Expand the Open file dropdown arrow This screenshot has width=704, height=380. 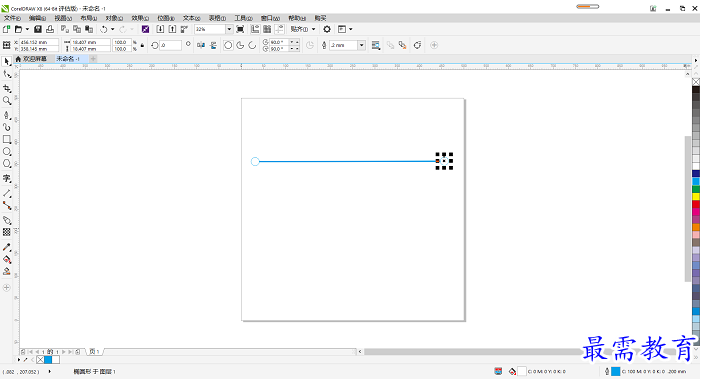coord(27,29)
